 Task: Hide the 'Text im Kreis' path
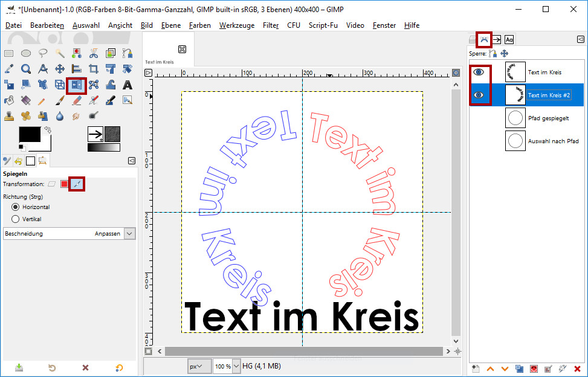click(479, 72)
